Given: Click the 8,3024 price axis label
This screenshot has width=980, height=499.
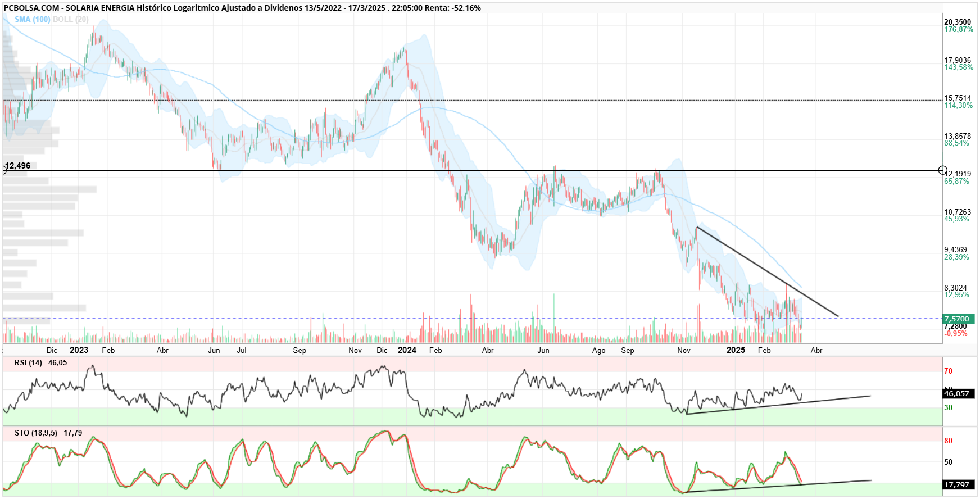Looking at the screenshot, I should click(x=955, y=288).
